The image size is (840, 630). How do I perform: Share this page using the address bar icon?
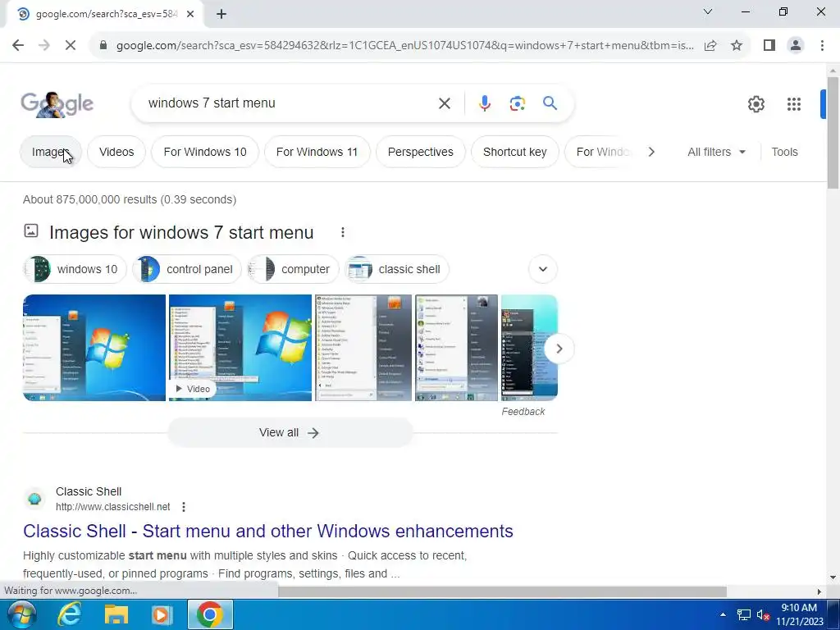click(x=710, y=46)
